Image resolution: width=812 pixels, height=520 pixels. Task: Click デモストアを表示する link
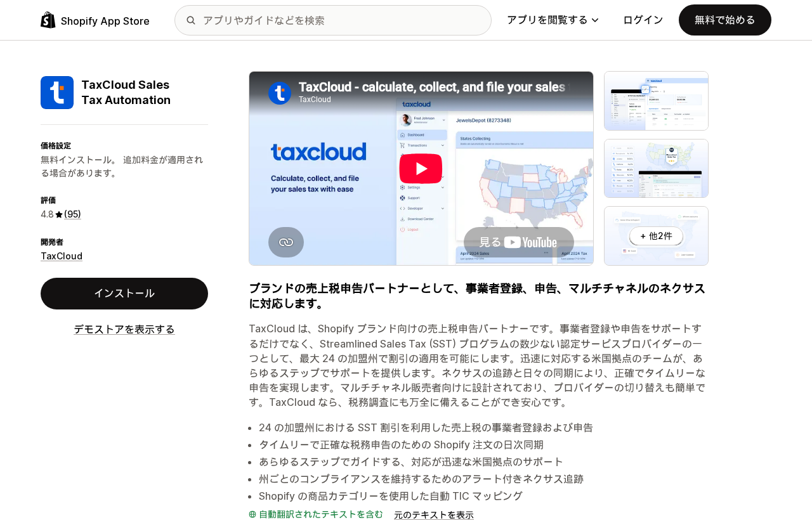tap(124, 329)
